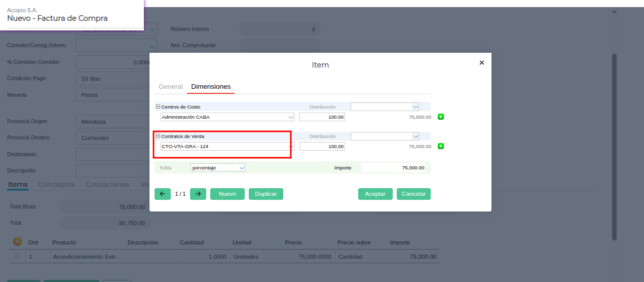Switch to the General tab

click(x=171, y=87)
